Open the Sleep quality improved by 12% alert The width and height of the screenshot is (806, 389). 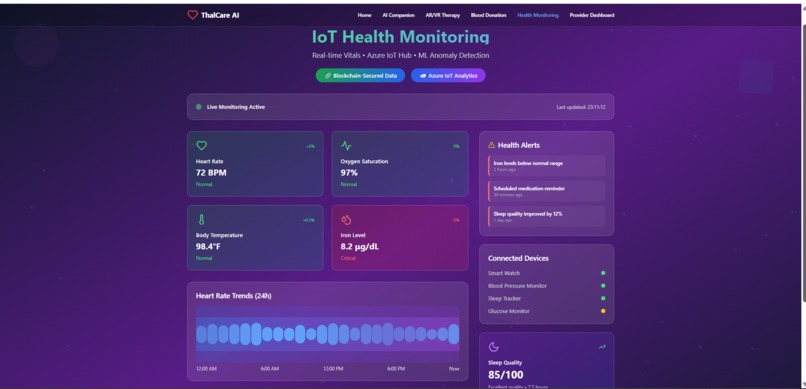[546, 216]
